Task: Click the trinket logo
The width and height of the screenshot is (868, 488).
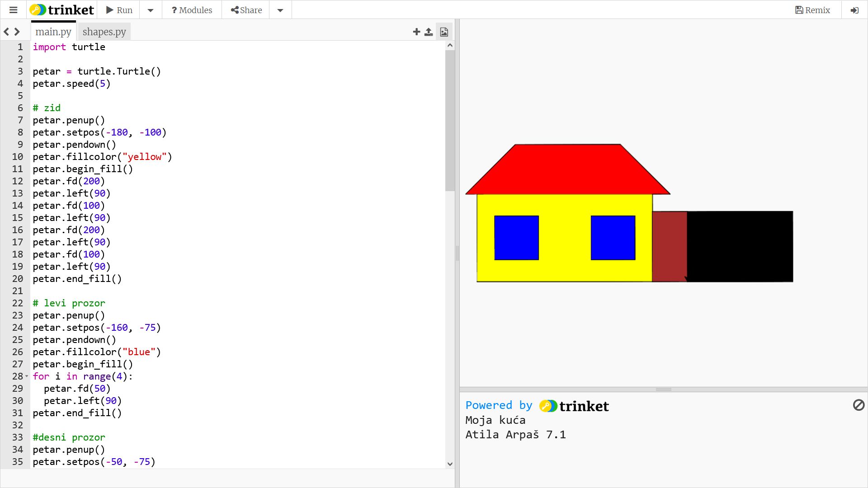Action: pos(61,10)
